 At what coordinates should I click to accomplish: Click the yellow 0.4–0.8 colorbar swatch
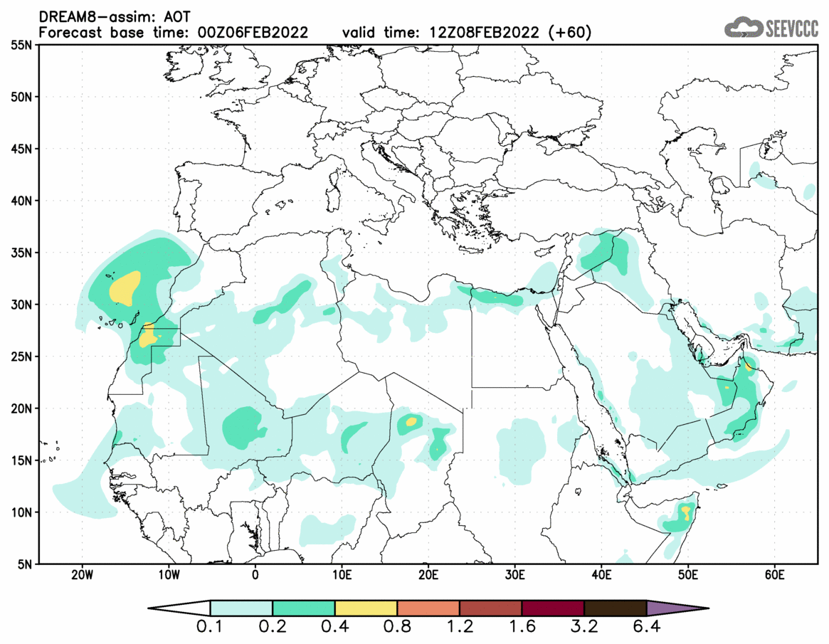coord(366,608)
